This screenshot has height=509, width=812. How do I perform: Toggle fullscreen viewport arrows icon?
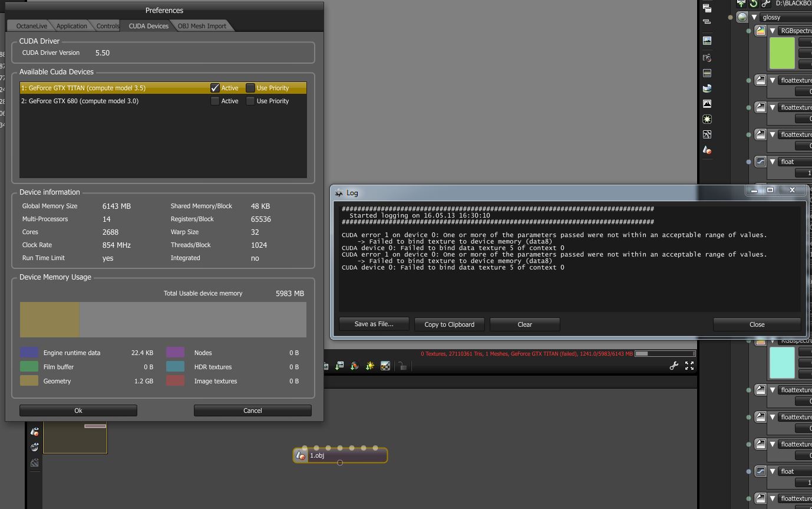coord(689,366)
